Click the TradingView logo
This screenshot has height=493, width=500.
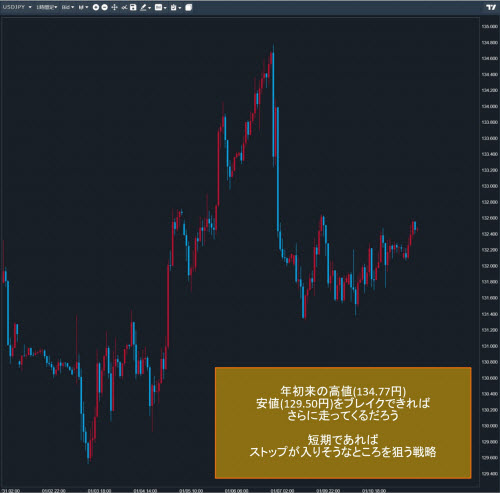491,7
